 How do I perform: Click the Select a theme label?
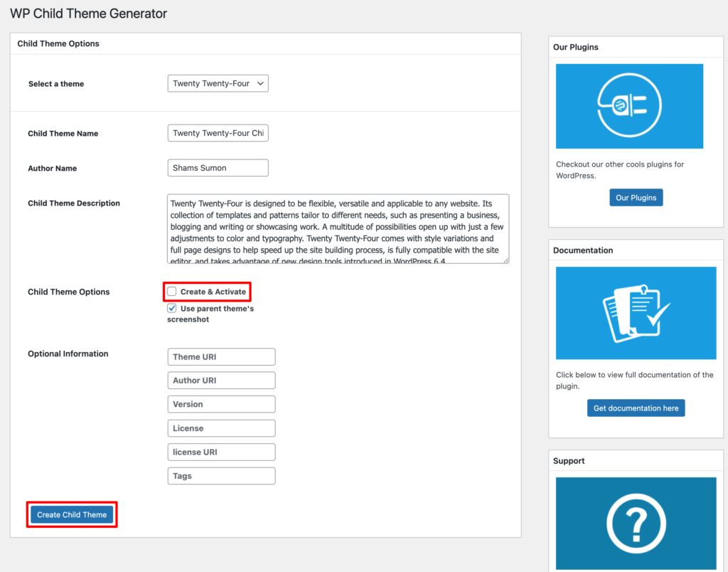pos(56,84)
